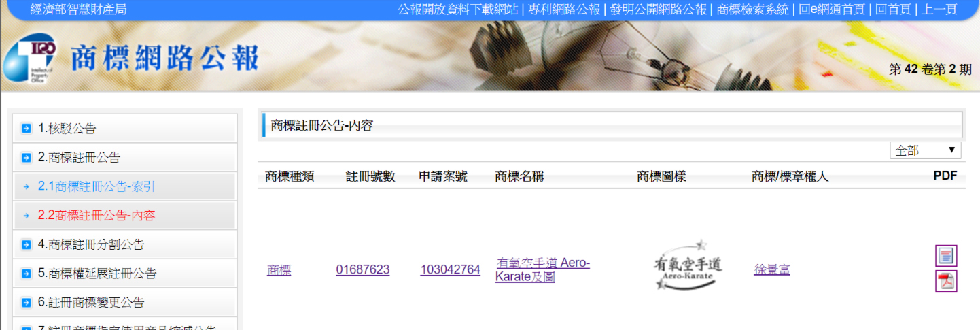Click the 商標圖樣 column header
Image resolution: width=980 pixels, height=330 pixels.
point(661,177)
